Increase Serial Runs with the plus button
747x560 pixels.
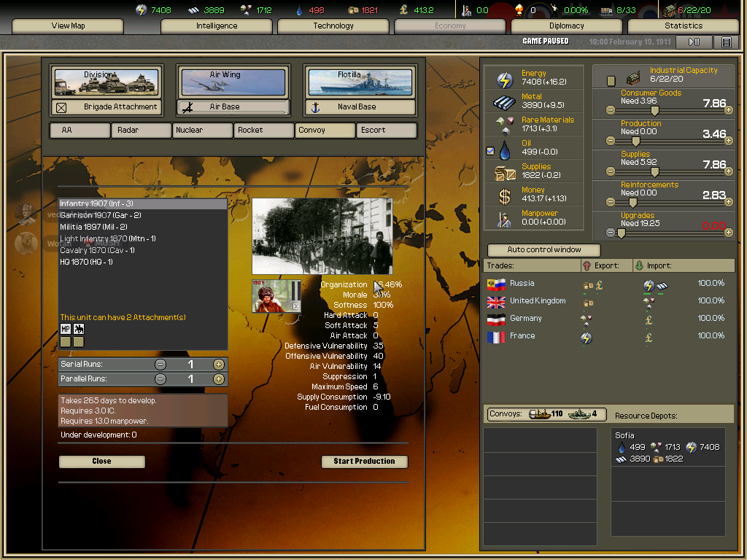click(x=219, y=365)
